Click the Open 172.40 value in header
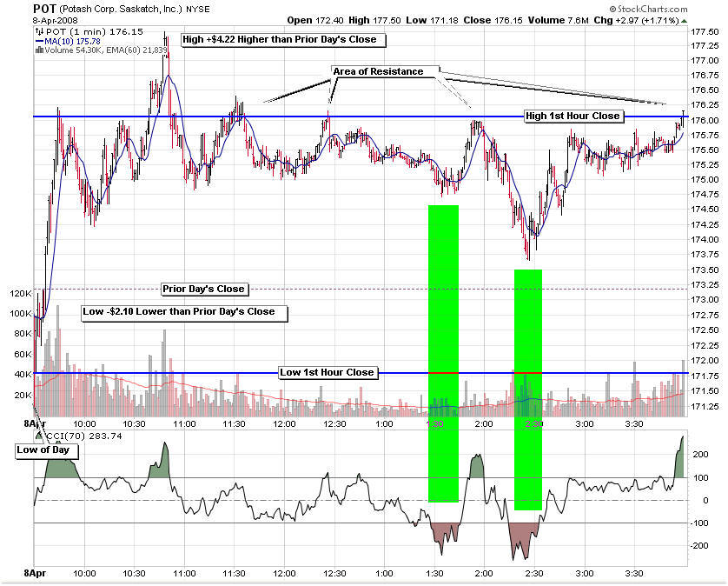Screen dimensions: 728x586 314,21
